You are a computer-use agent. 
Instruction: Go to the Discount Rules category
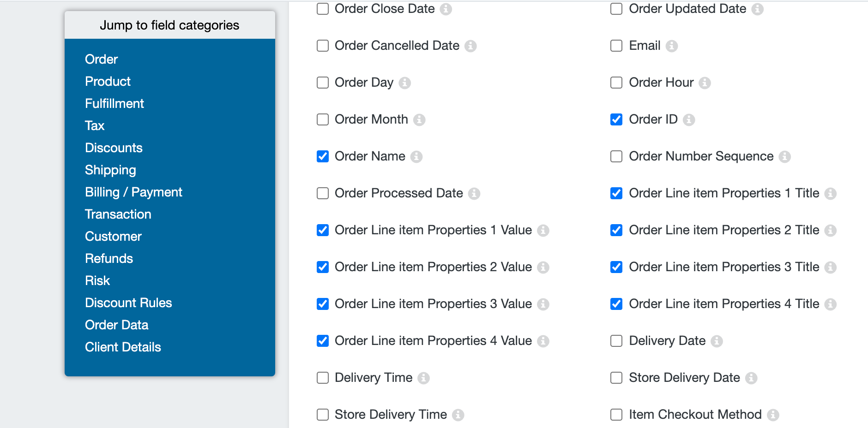coord(128,303)
